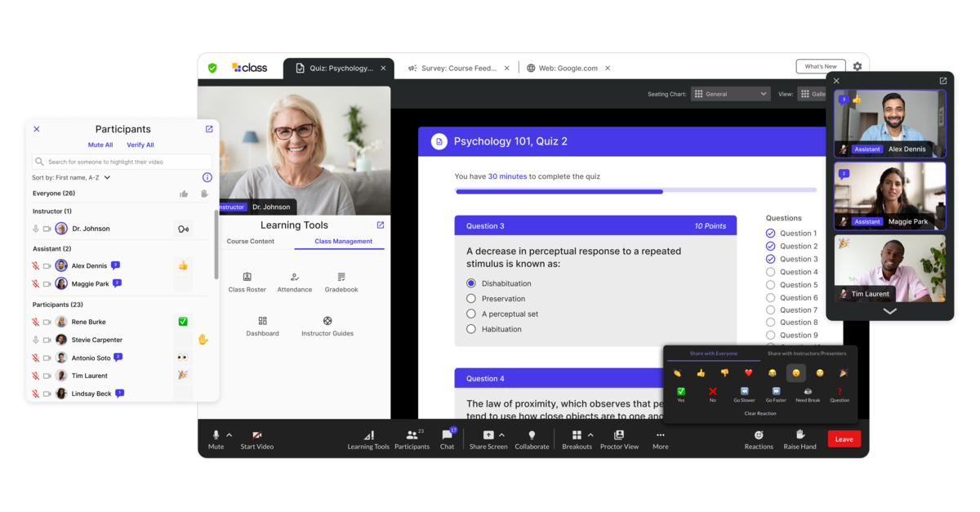Open the Seating Chart General dropdown
The height and width of the screenshot is (512, 980).
click(730, 93)
